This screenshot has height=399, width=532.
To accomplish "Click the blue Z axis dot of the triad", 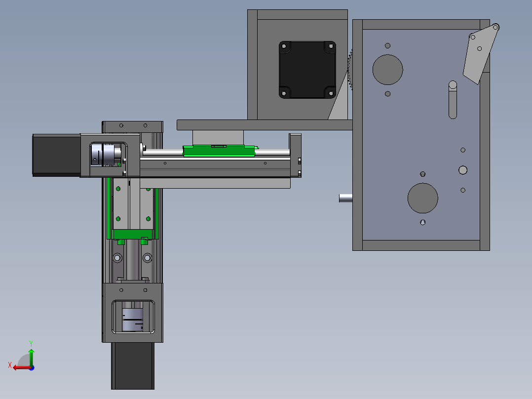I will (x=32, y=368).
